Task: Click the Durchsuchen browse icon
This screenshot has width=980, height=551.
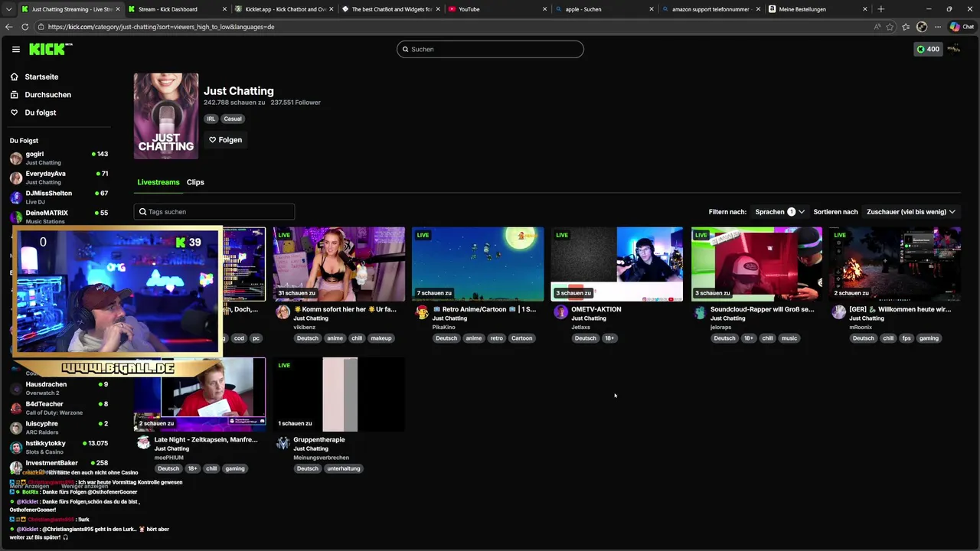Action: [15, 95]
